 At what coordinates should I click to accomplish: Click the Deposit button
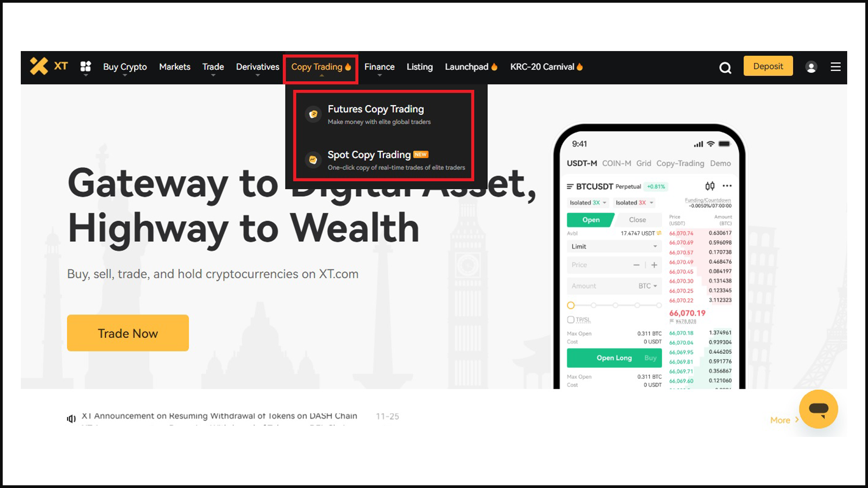[x=768, y=66]
